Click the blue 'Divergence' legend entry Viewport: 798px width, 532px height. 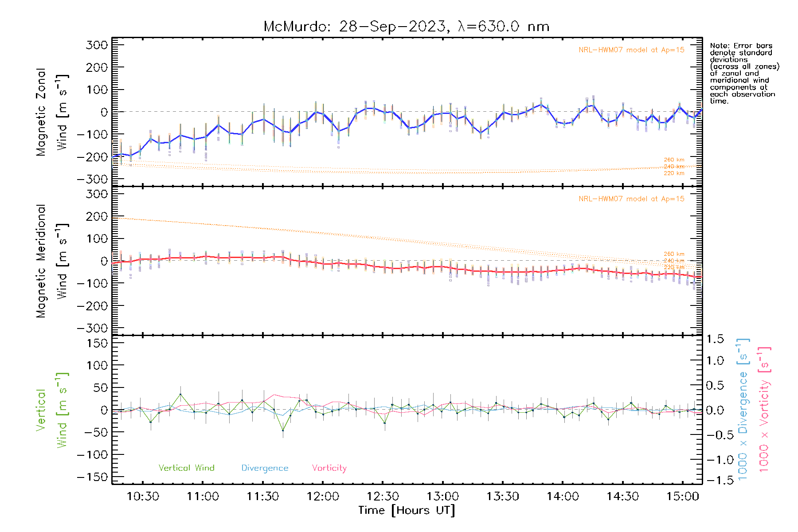point(265,468)
